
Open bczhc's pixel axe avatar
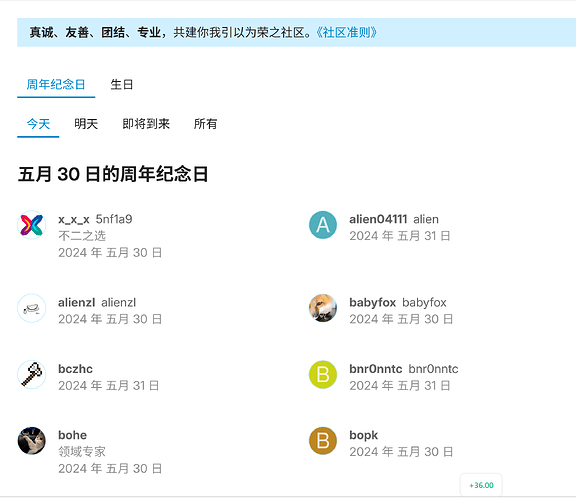tap(32, 374)
